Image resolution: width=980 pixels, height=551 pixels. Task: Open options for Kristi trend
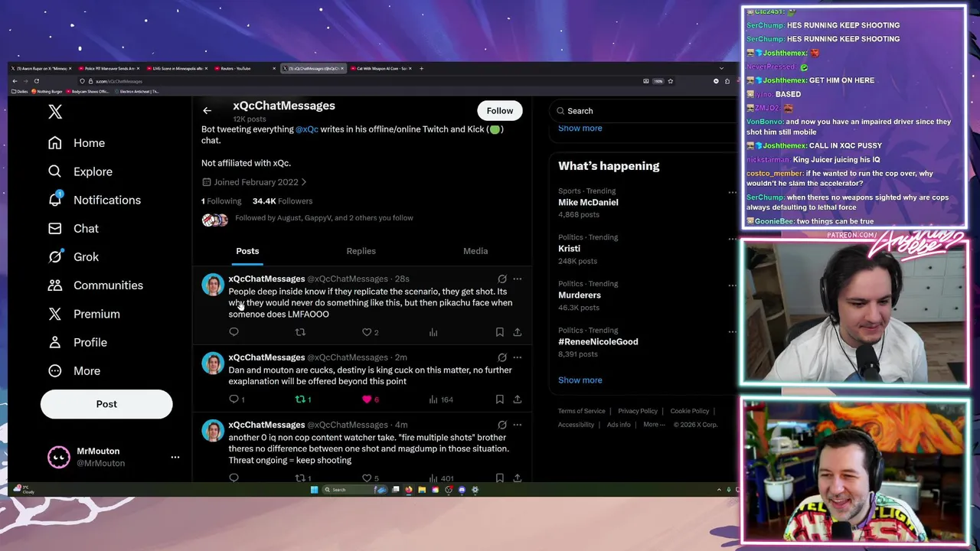(x=732, y=239)
